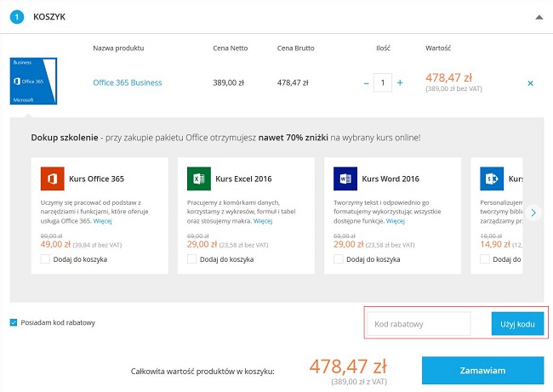Click the step 1 Koszyk number badge
553x392 pixels.
pyautogui.click(x=16, y=16)
